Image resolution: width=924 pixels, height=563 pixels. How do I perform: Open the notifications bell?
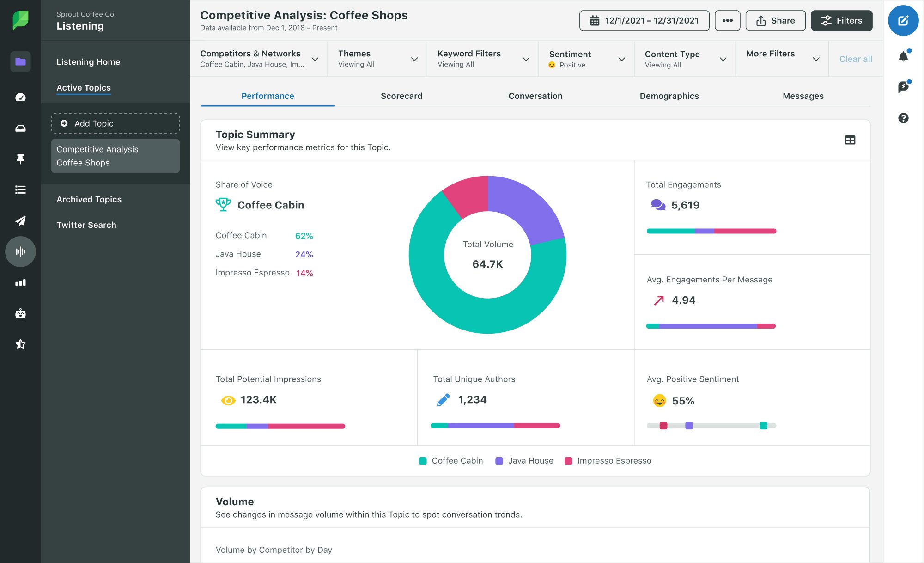tap(903, 56)
